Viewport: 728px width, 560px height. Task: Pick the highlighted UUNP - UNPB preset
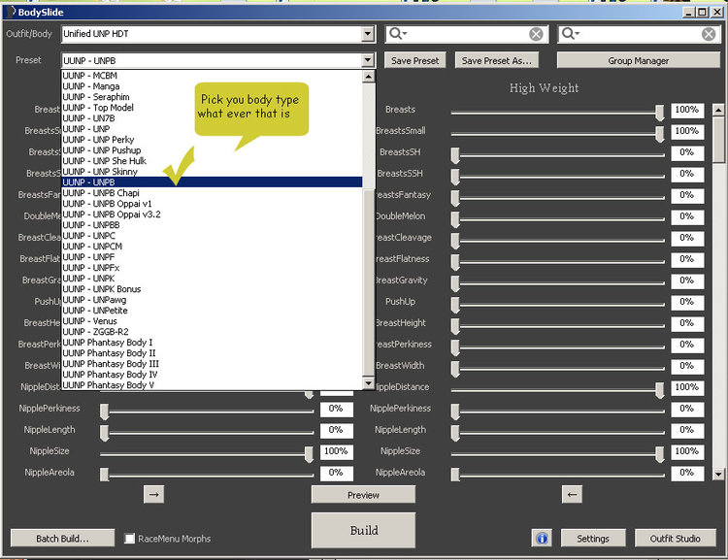coord(212,182)
